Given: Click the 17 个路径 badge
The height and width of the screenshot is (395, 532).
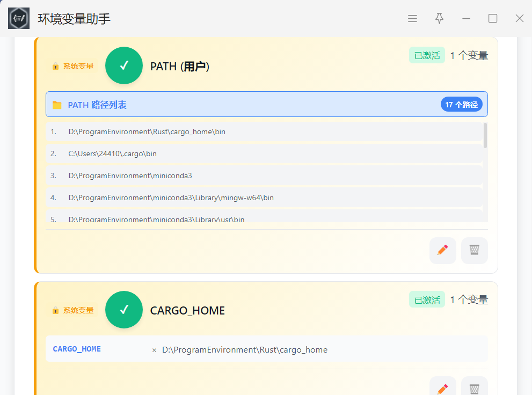Looking at the screenshot, I should click(462, 105).
